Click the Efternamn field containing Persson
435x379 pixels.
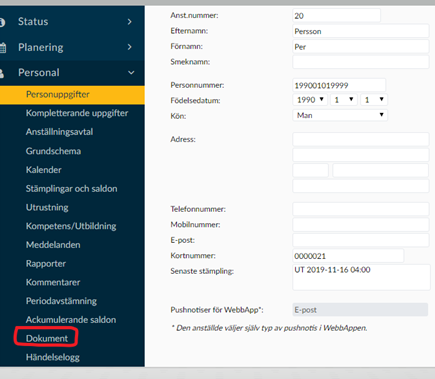coord(361,31)
